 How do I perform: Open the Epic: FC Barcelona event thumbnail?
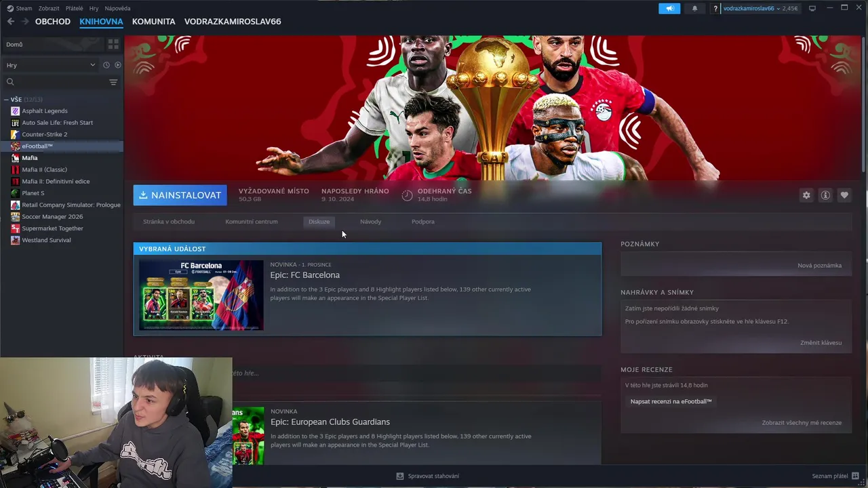(201, 296)
